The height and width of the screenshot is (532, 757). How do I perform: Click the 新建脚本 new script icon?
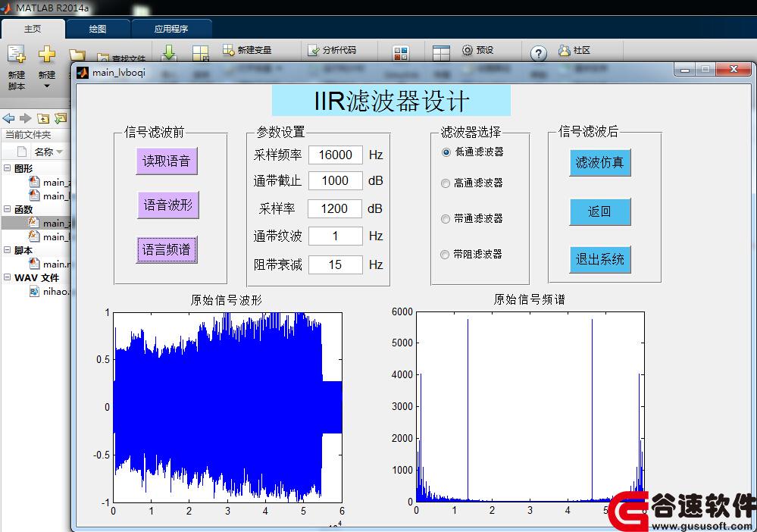coord(17,55)
